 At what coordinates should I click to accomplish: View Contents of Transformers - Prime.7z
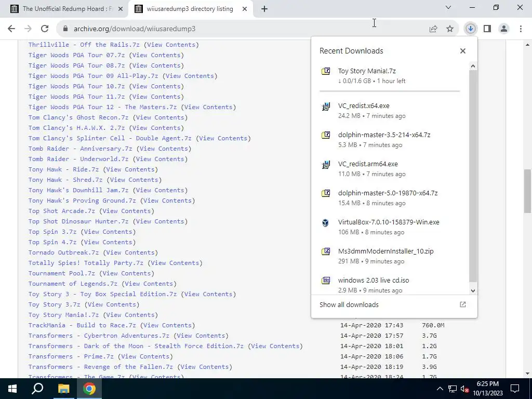[x=145, y=356]
